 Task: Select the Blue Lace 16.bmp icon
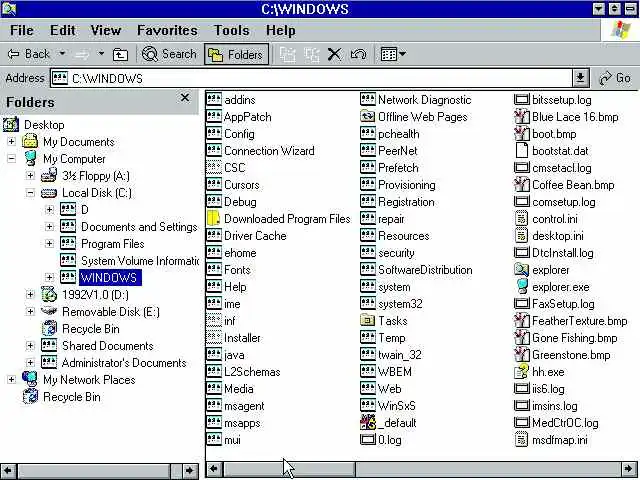click(522, 117)
